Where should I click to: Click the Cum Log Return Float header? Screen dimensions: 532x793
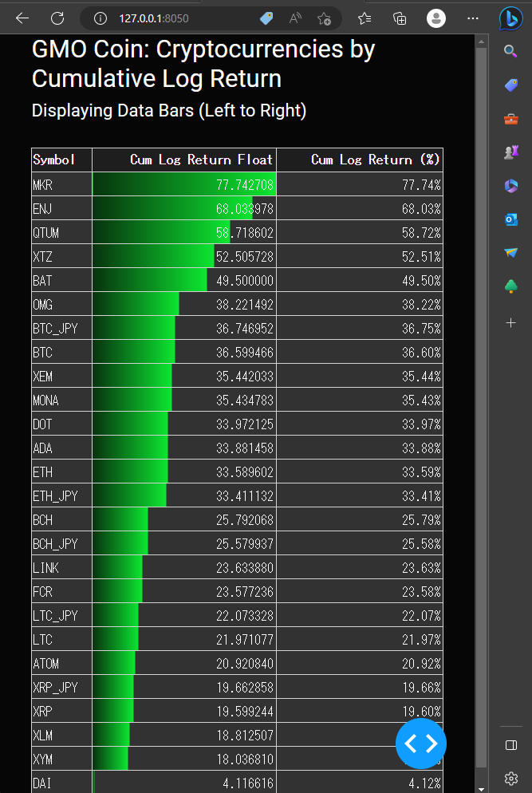pyautogui.click(x=201, y=160)
